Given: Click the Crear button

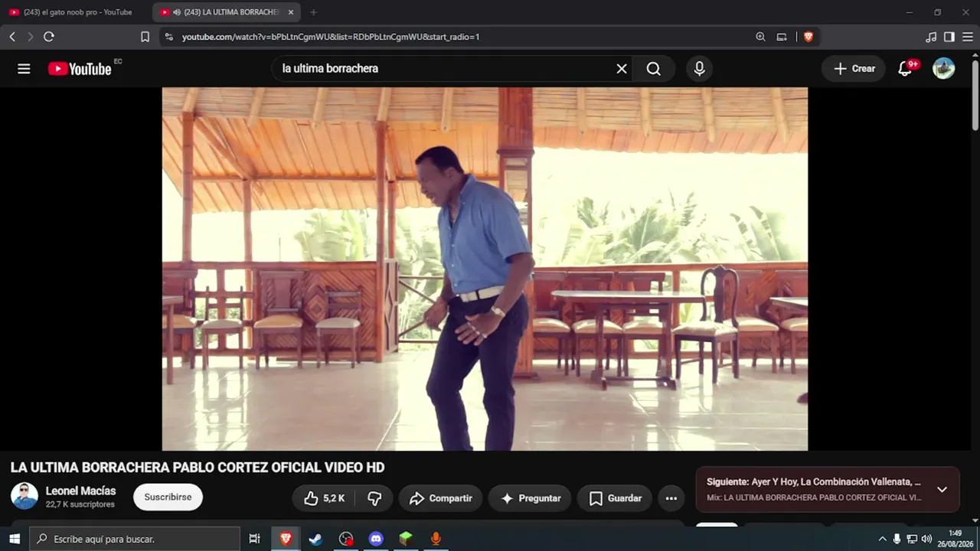Looking at the screenshot, I should tap(854, 69).
